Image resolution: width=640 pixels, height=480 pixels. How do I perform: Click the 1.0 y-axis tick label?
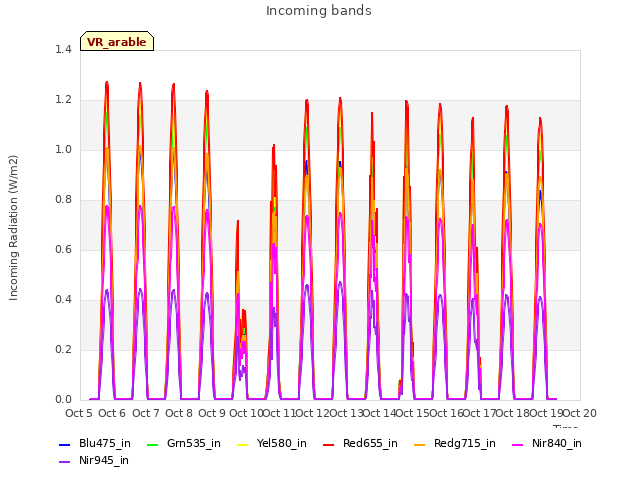[63, 150]
